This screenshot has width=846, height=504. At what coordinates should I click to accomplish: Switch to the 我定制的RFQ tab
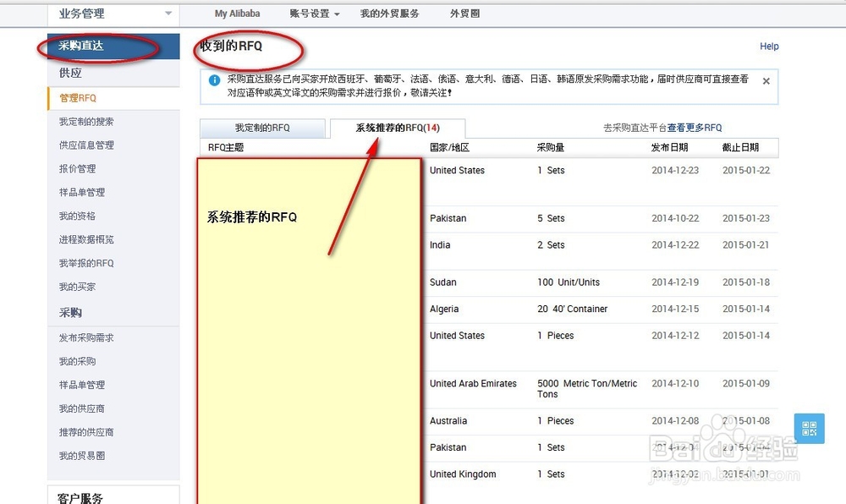coord(262,129)
